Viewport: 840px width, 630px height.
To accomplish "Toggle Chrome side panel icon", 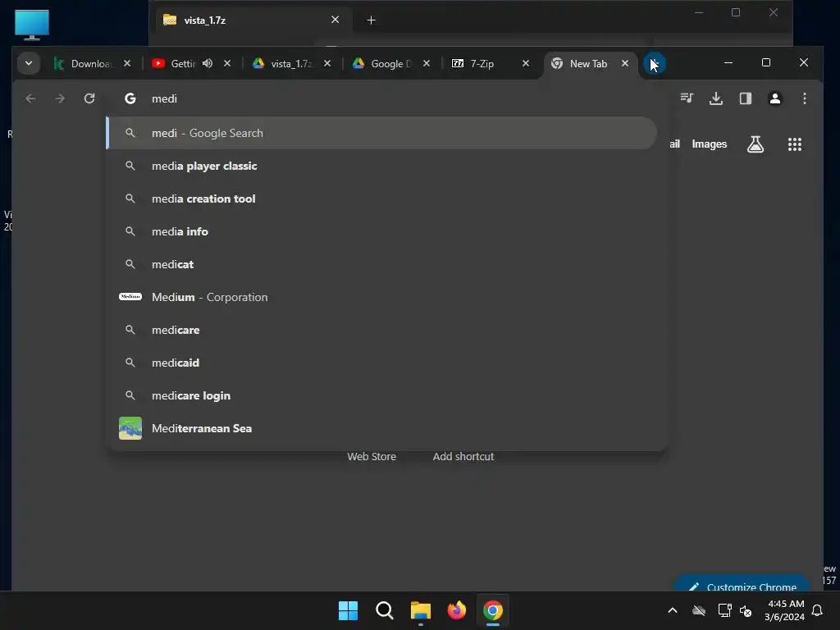I will (746, 98).
